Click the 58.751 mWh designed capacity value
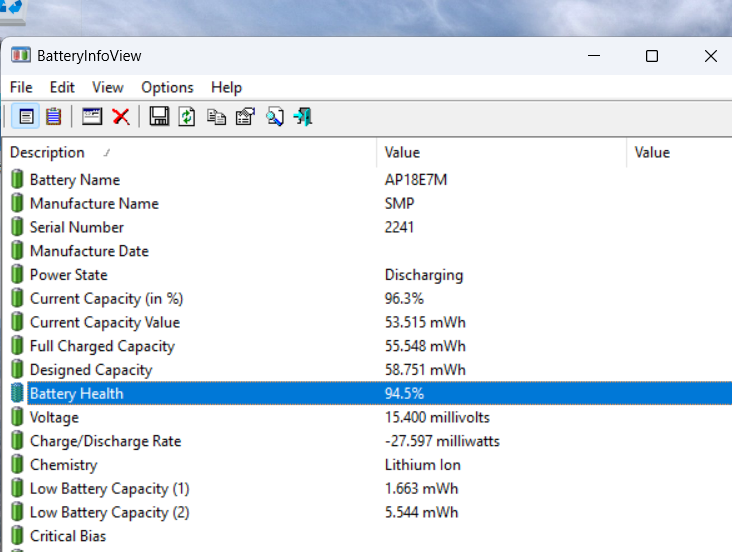Image resolution: width=732 pixels, height=552 pixels. 425,370
